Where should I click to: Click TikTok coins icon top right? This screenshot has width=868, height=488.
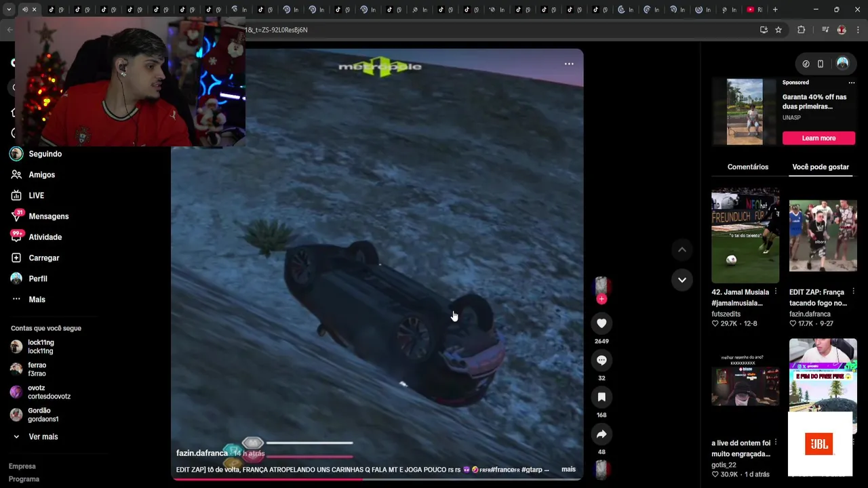(806, 64)
